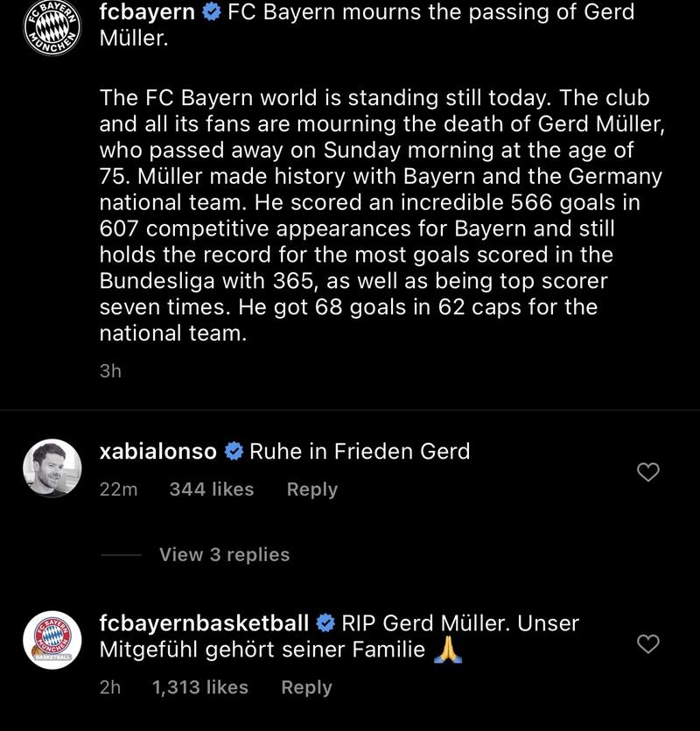Image resolution: width=700 pixels, height=731 pixels.
Task: Visit the fcbayernbasketball username profile
Action: tap(204, 623)
